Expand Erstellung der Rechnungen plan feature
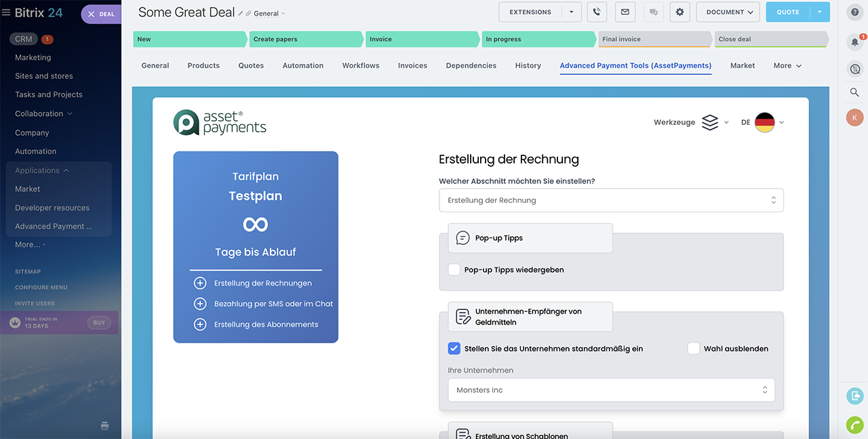868x439 pixels. 200,284
